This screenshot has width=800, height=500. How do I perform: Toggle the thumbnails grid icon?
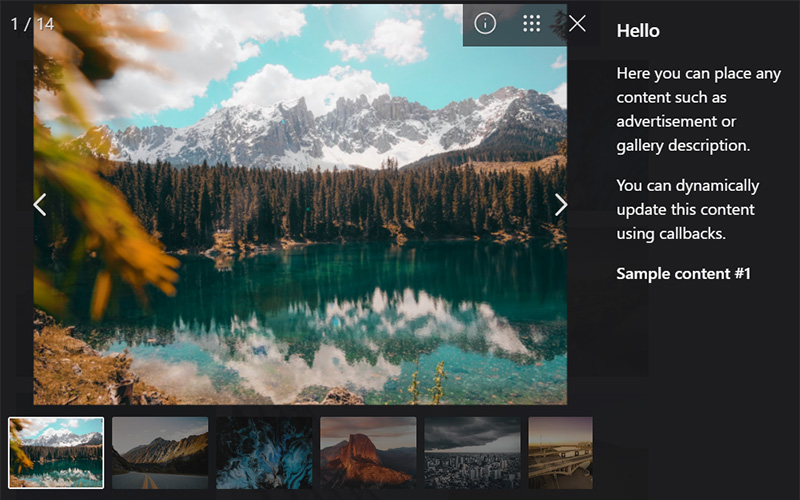[x=532, y=24]
